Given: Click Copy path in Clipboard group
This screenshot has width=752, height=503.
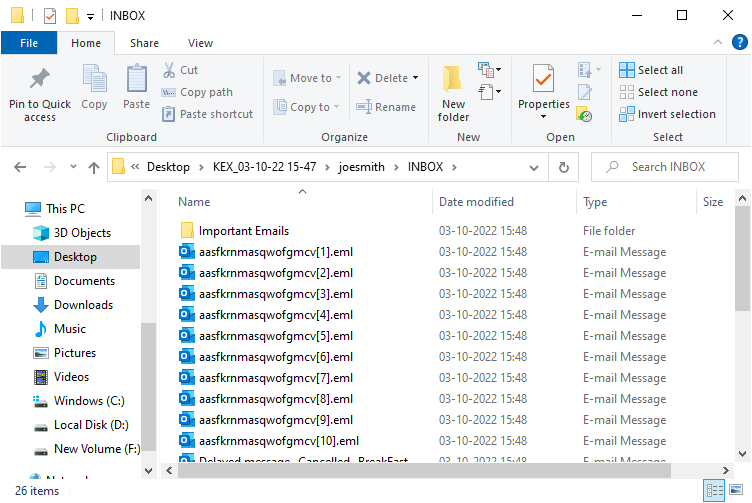Looking at the screenshot, I should [x=197, y=92].
